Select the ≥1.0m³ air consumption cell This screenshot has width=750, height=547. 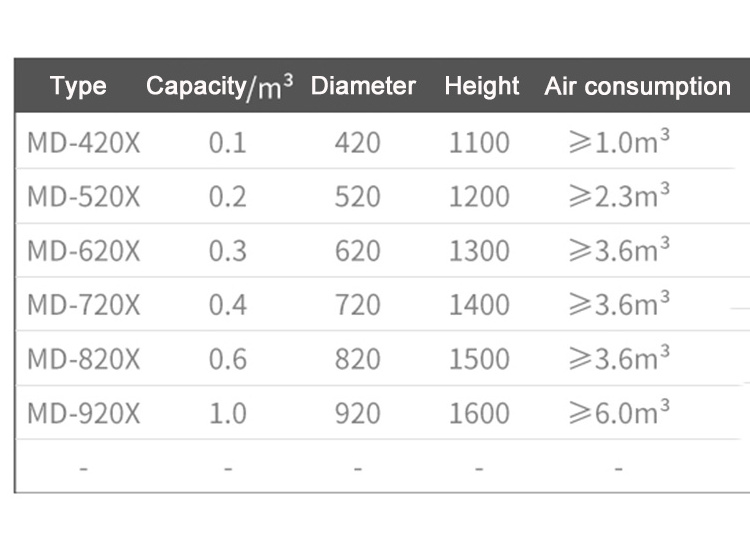[x=618, y=142]
